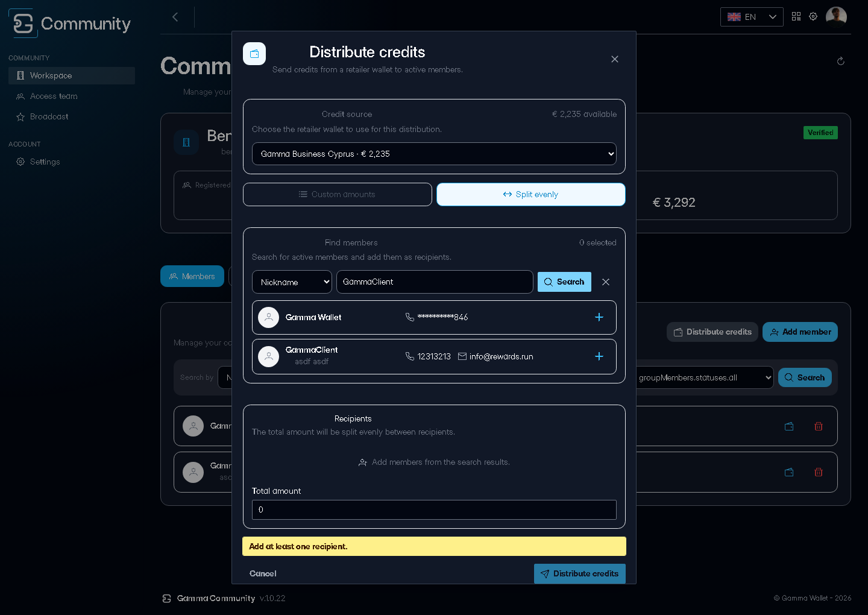
Task: Open the user profile avatar
Action: point(836,17)
